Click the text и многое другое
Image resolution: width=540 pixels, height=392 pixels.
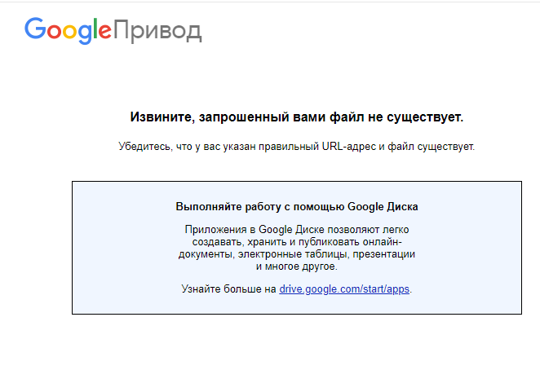(297, 266)
